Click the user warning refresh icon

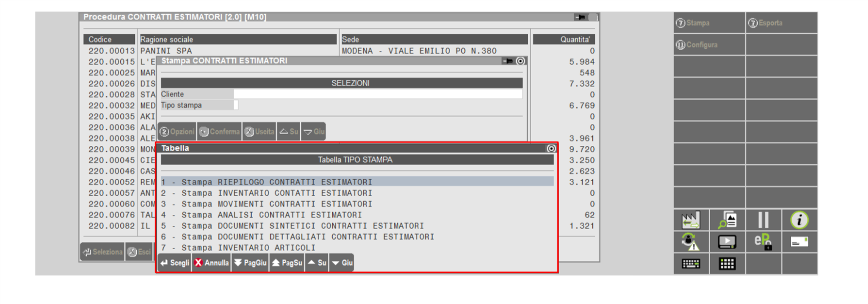pyautogui.click(x=691, y=242)
